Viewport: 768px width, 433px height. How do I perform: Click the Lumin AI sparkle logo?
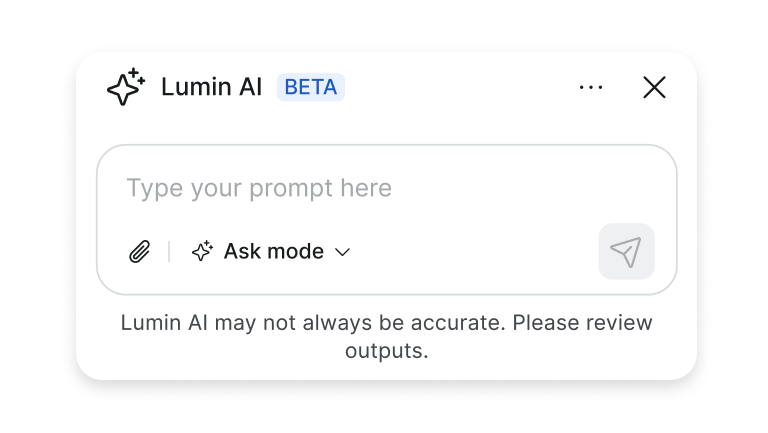[x=126, y=88]
